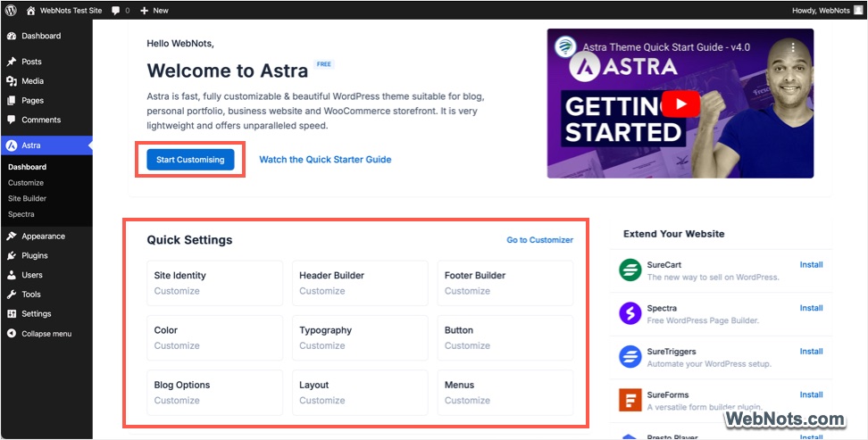
Task: Click the FREE badge next to Astra title
Action: pos(324,64)
